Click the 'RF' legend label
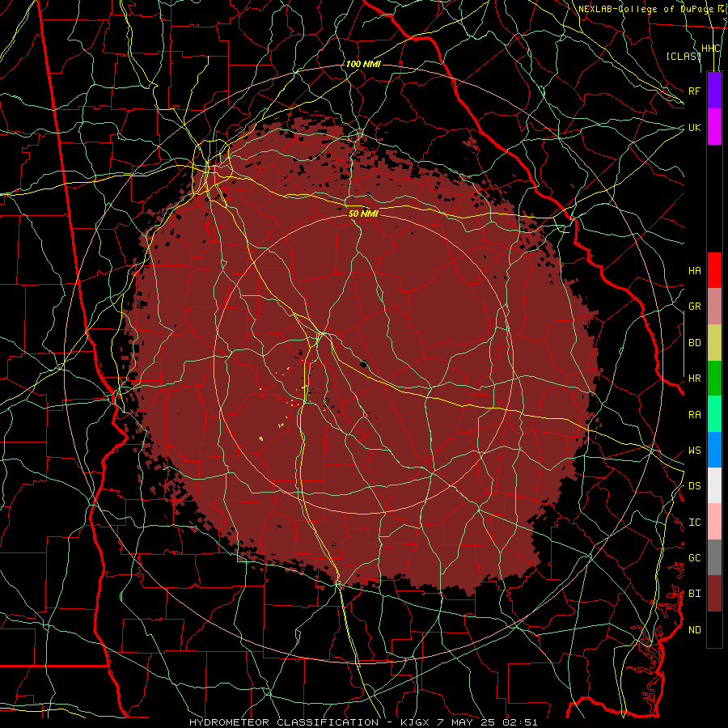The height and width of the screenshot is (728, 728). tap(694, 91)
